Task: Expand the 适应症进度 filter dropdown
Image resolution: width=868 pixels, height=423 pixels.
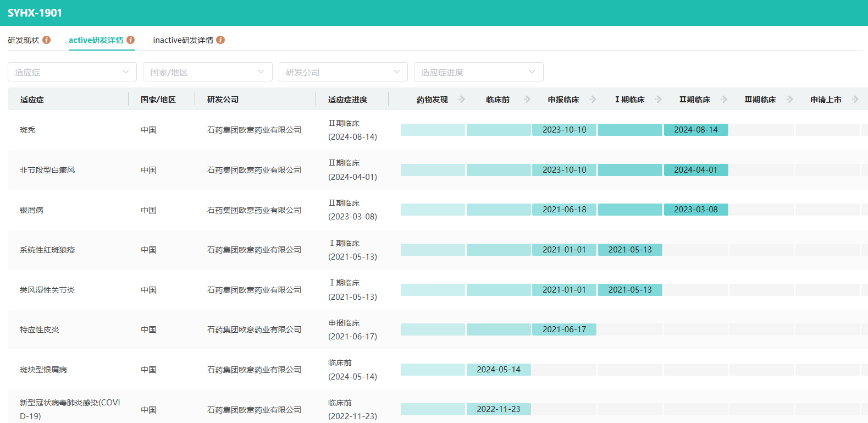Action: point(478,72)
